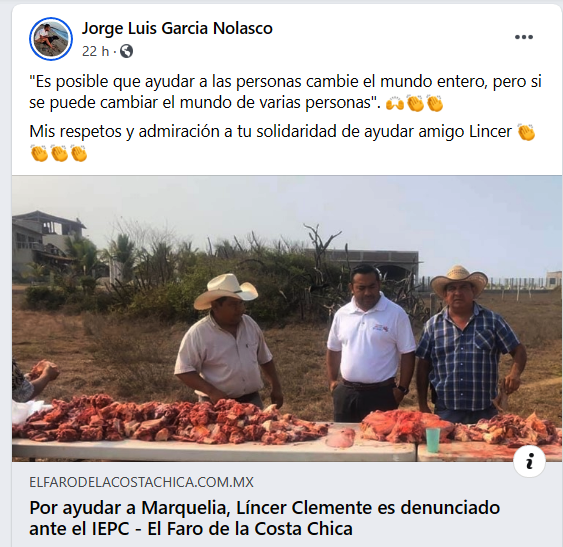Click the clapping emoji after amigo Lincer
Screen dimensions: 563x547
pos(526,132)
